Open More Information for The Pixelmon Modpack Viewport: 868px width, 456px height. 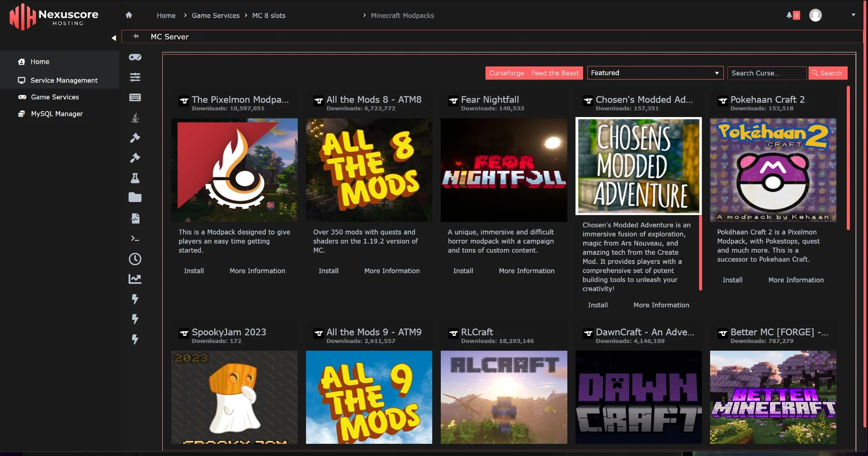(257, 271)
